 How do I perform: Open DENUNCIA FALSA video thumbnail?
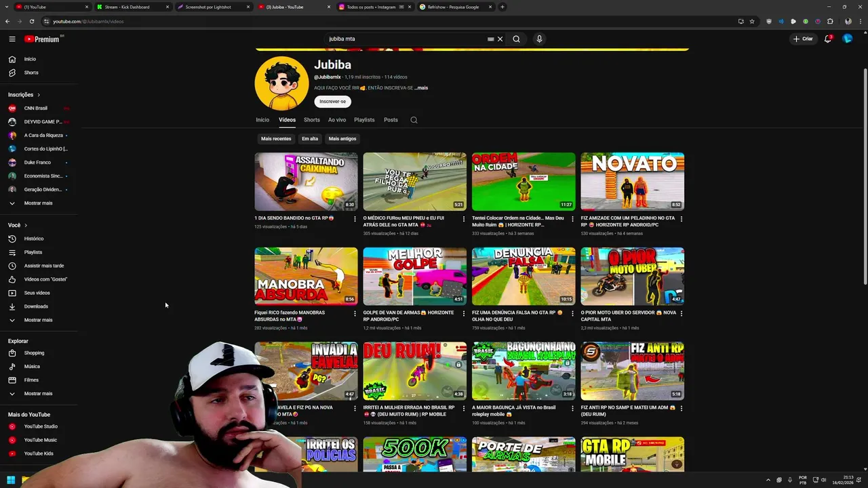point(524,277)
